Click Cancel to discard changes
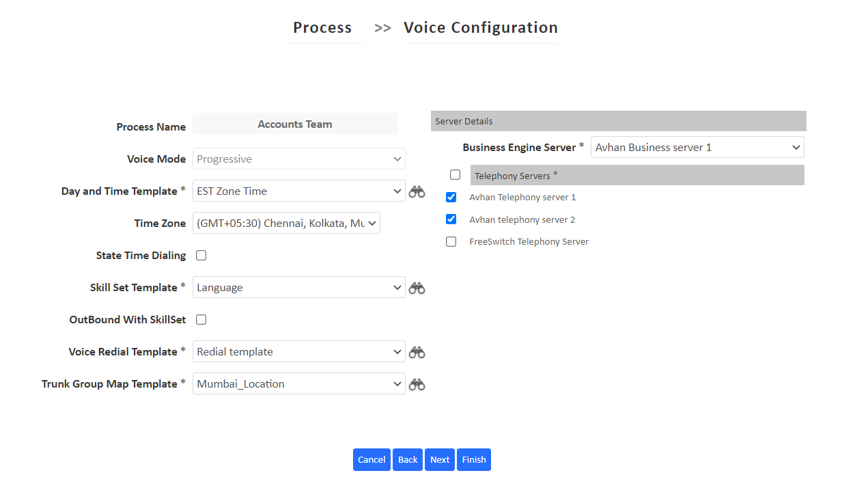This screenshot has height=486, width=868. pyautogui.click(x=372, y=459)
